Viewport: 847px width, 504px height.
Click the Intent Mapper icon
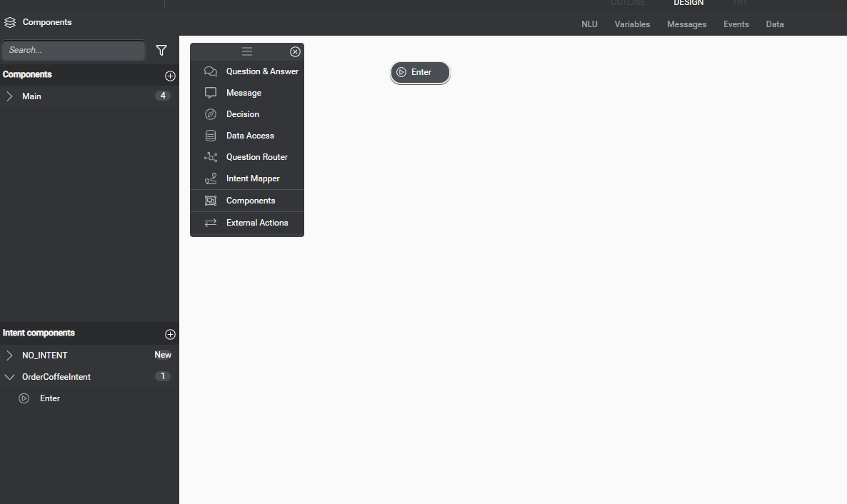point(211,178)
